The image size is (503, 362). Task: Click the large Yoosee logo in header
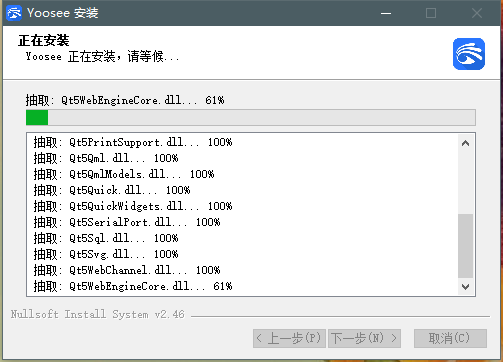[x=469, y=54]
